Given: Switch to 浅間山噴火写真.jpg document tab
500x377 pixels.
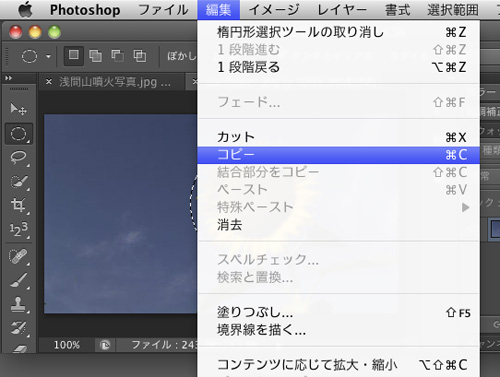Looking at the screenshot, I should (x=115, y=82).
